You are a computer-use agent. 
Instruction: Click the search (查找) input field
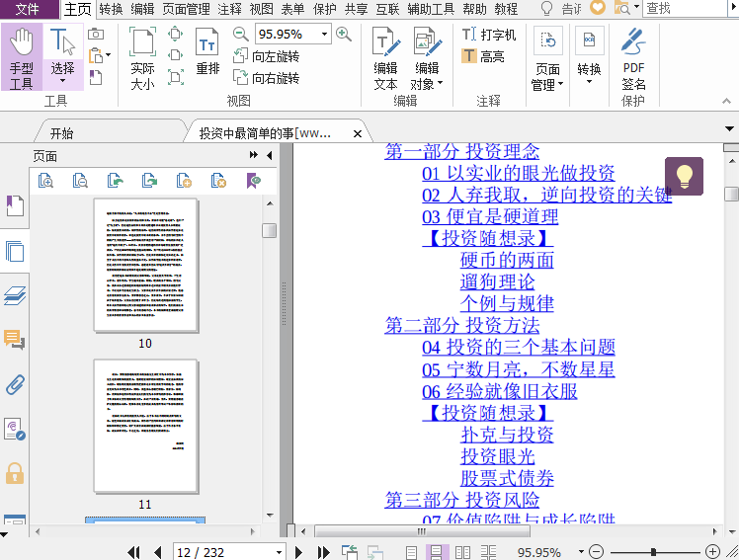coord(686,9)
